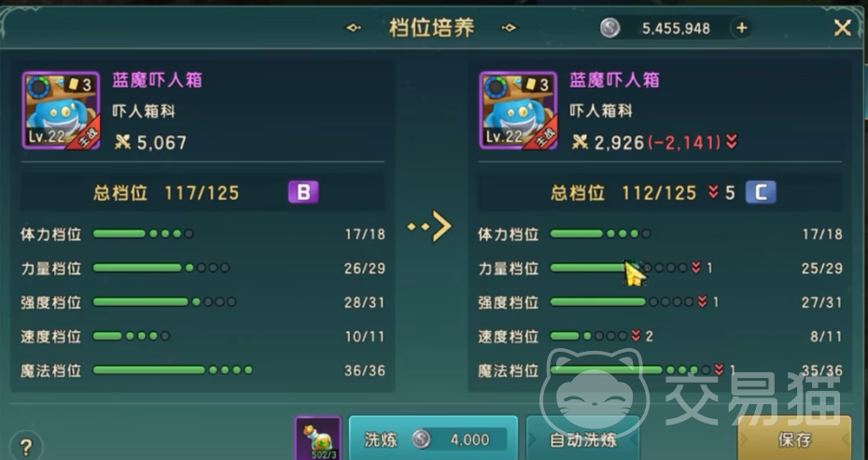Start 自动洗炼 auto refine
The width and height of the screenshot is (868, 460).
click(x=583, y=439)
